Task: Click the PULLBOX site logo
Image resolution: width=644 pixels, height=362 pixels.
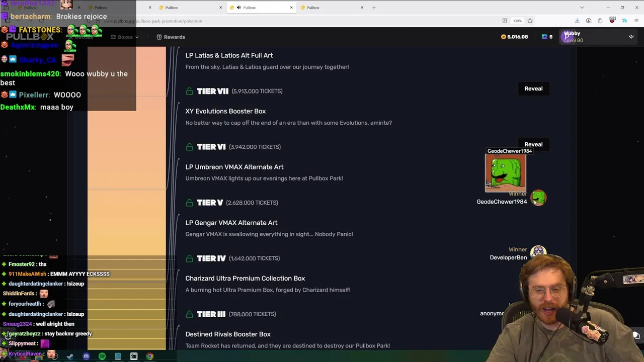Action: click(30, 37)
